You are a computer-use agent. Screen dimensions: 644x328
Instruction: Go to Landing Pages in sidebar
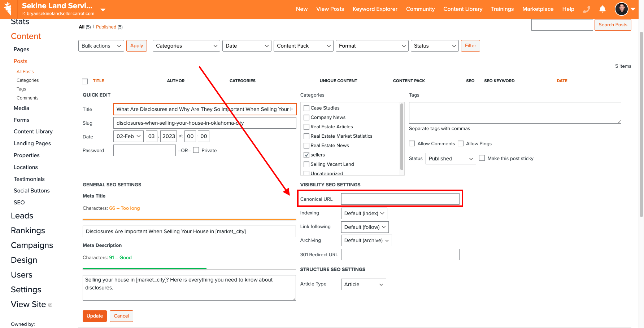(x=32, y=143)
